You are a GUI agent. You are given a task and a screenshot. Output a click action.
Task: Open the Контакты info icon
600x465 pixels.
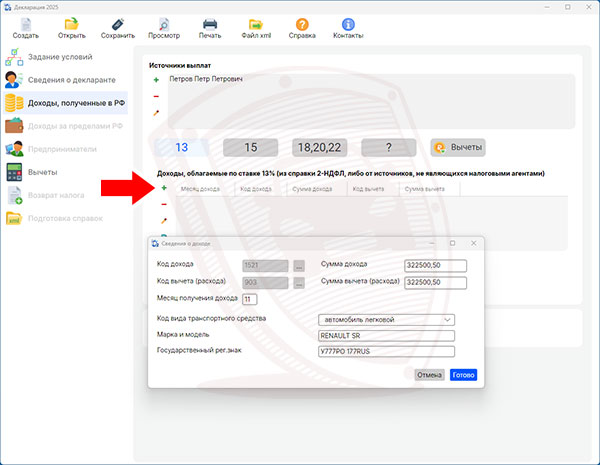(x=348, y=24)
